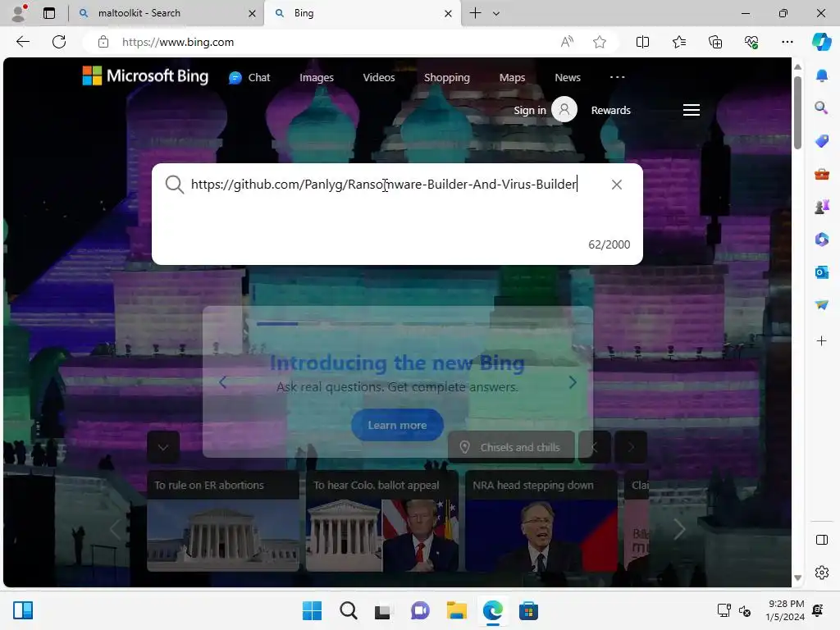The image size is (840, 630).
Task: Open sidebar Games chess icon
Action: click(822, 206)
